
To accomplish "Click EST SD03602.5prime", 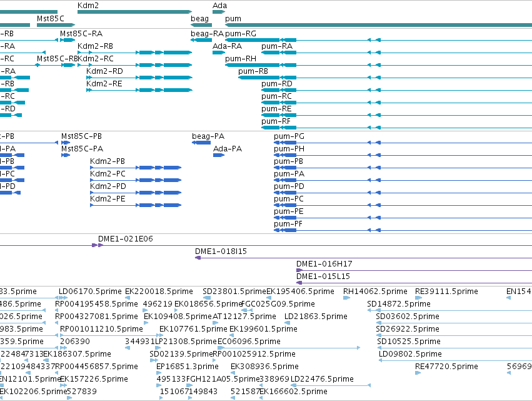I will click(x=408, y=317).
